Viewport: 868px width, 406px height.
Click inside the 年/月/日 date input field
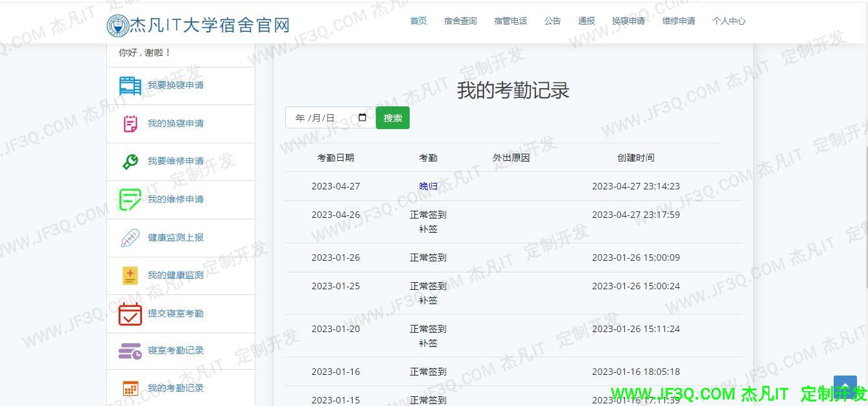tap(318, 117)
